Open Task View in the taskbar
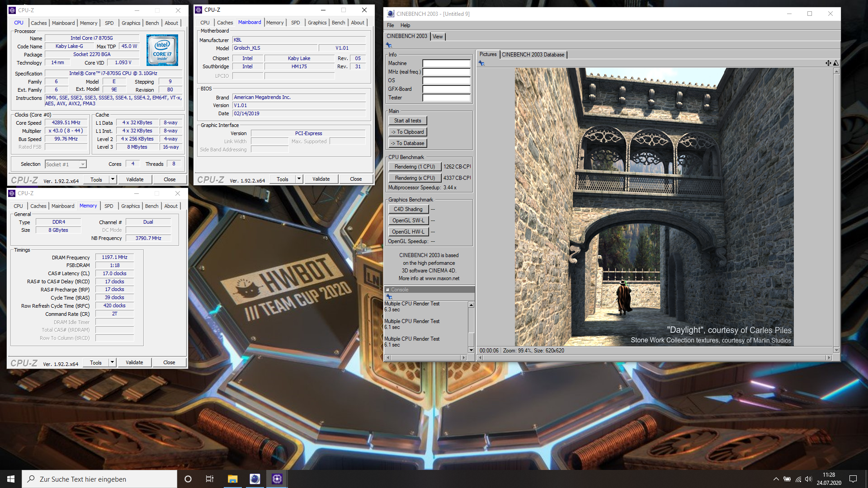The height and width of the screenshot is (488, 868). click(210, 479)
